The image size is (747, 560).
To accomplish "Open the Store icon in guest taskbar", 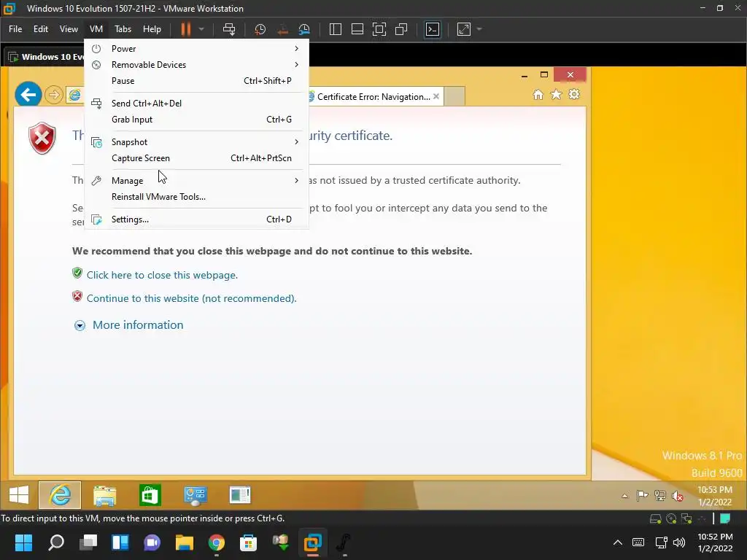I will [150, 495].
